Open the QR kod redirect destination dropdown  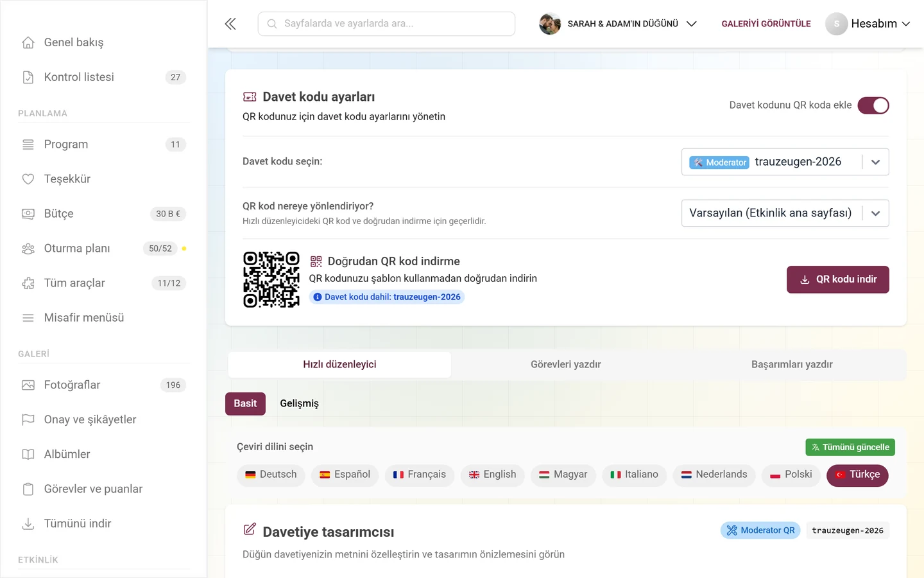click(785, 213)
